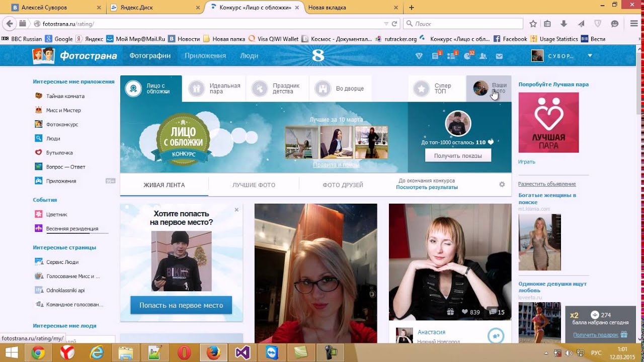Close the Хотите попасть на первое место card
Screen dimensions: 644x362
(236, 210)
